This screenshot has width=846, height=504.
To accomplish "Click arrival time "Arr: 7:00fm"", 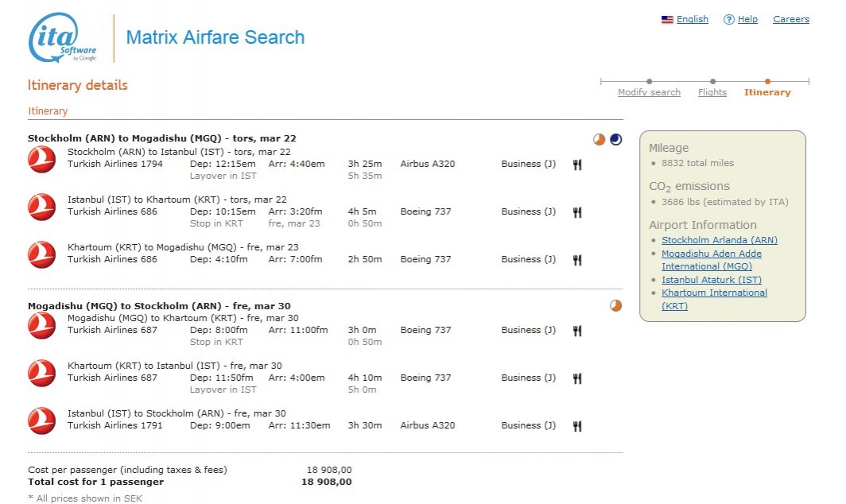I will [295, 259].
